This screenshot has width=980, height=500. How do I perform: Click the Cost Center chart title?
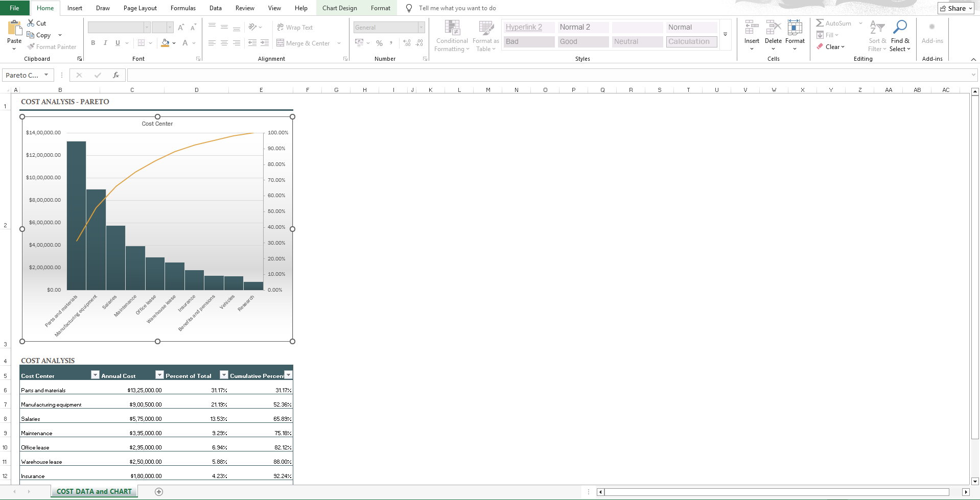(157, 124)
